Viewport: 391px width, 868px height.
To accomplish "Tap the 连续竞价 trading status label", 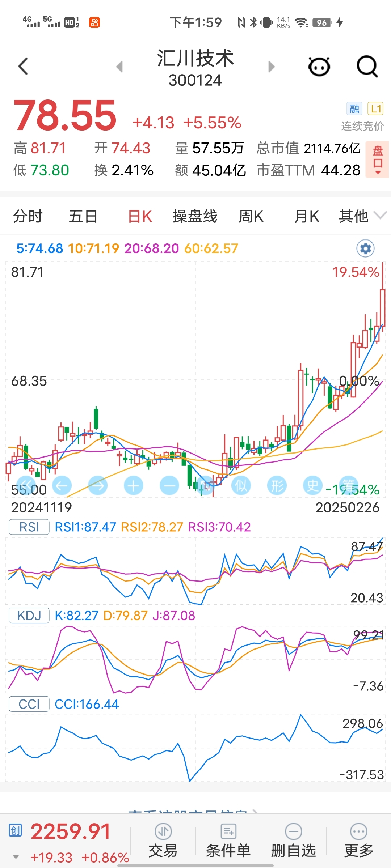I will tap(362, 126).
